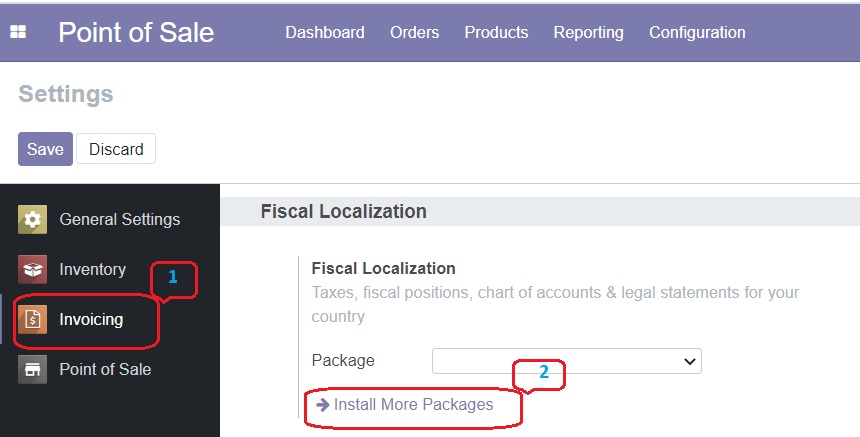Image resolution: width=860 pixels, height=437 pixels.
Task: Open the Dashboard menu
Action: click(325, 32)
